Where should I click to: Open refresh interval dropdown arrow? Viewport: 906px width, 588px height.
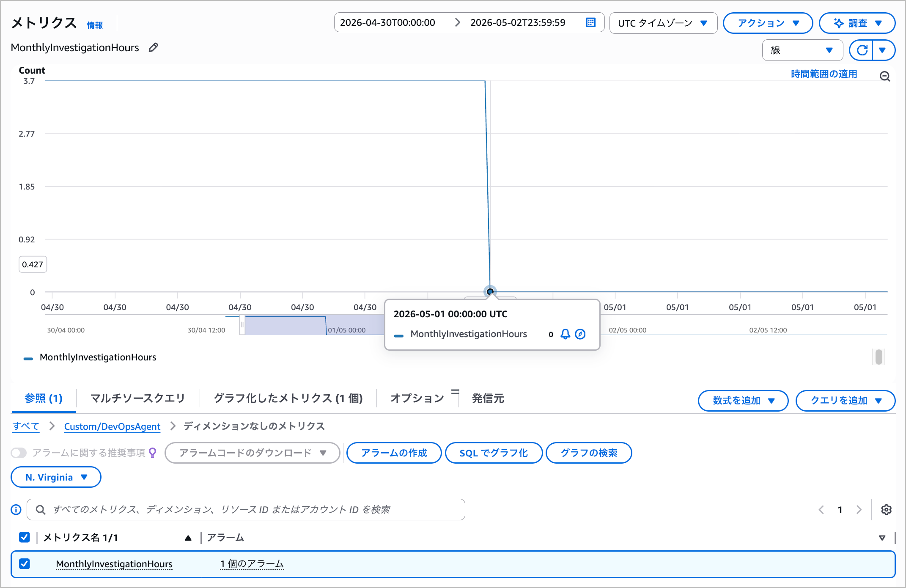tap(883, 50)
